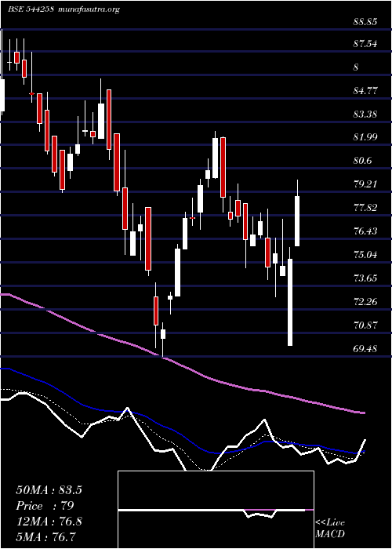Click the 80.6 price level label
Screen dimensions: 392x549
(363, 161)
